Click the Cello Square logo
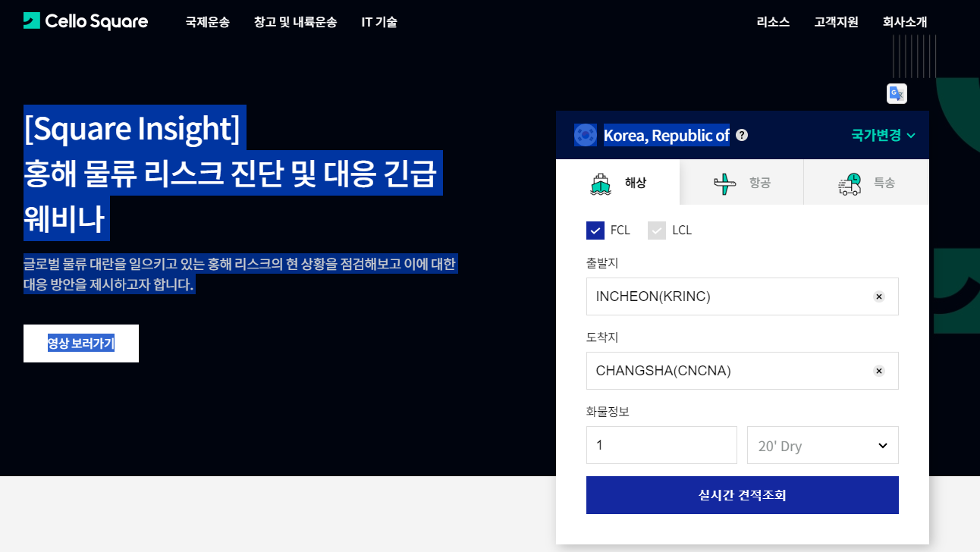This screenshot has height=552, width=980. click(x=86, y=21)
